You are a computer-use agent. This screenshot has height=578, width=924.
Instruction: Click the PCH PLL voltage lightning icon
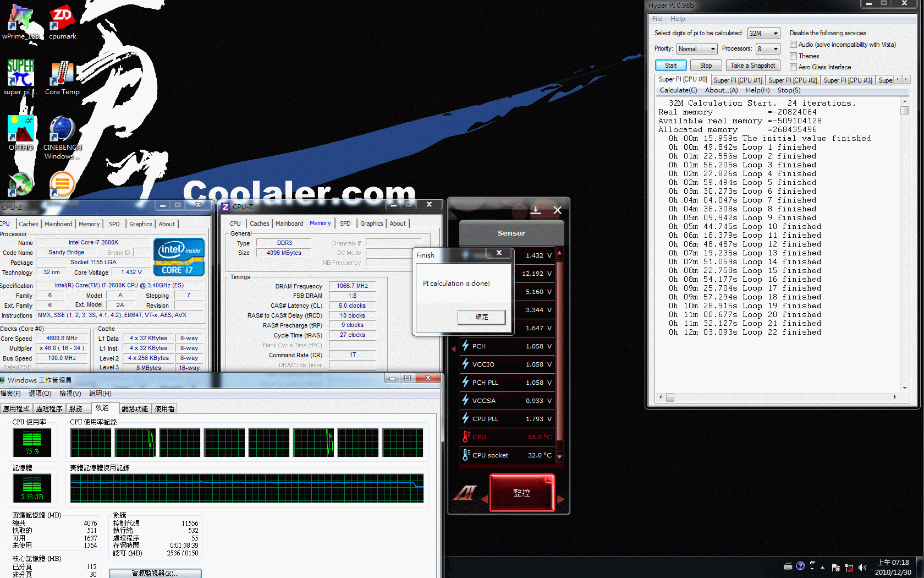[465, 382]
